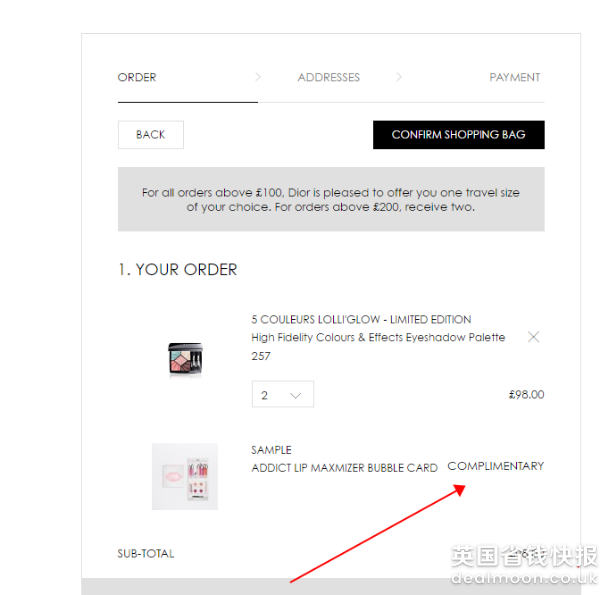This screenshot has width=600, height=595.
Task: Confirm the shopping bag
Action: point(459,135)
